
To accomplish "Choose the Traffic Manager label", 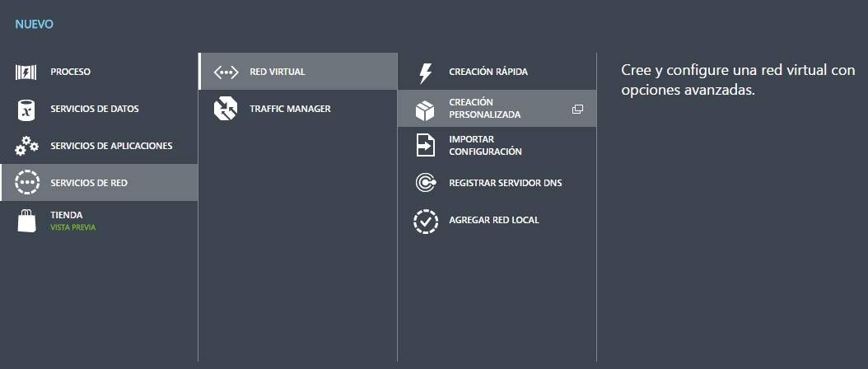I will click(290, 109).
